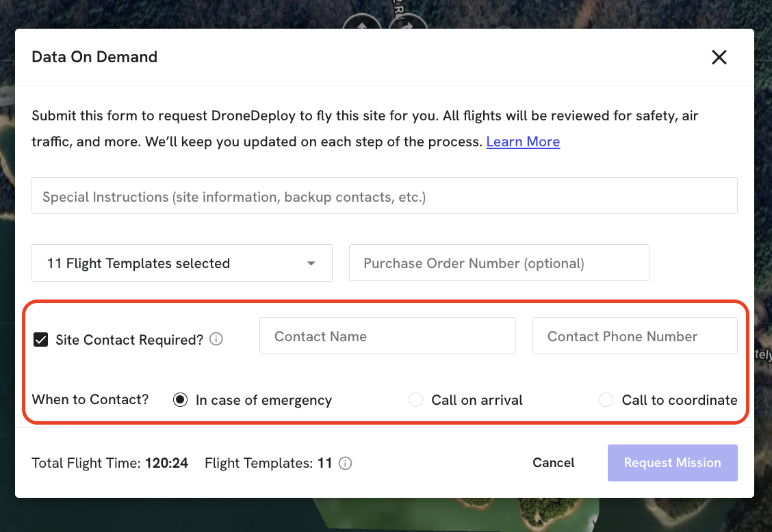
Task: Focus the Contact Phone Number field
Action: click(634, 336)
